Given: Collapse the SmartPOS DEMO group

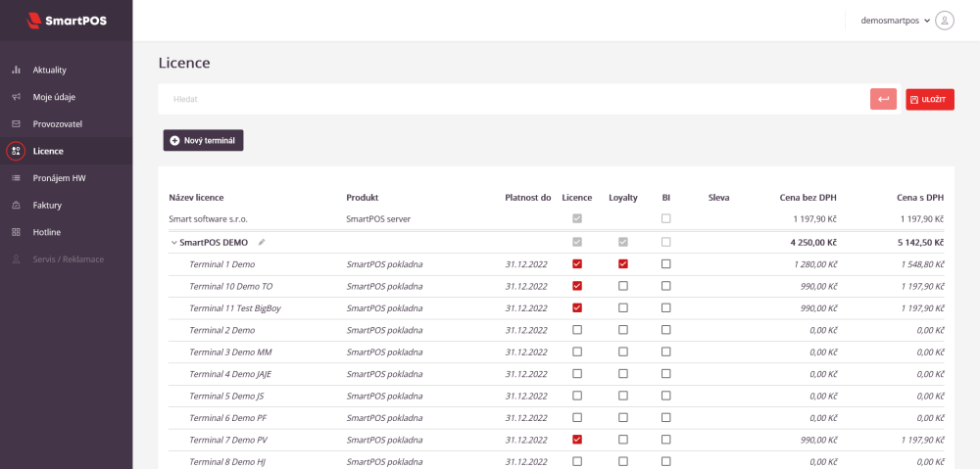Looking at the screenshot, I should 173,242.
